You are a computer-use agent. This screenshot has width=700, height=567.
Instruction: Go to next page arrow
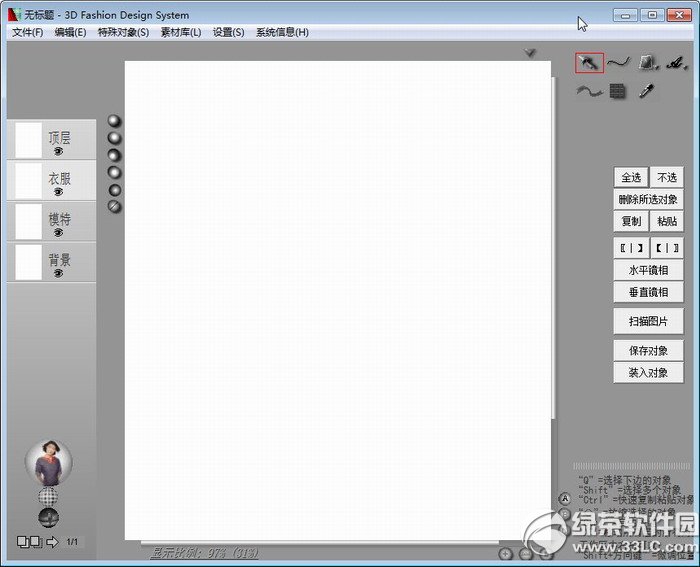point(52,542)
